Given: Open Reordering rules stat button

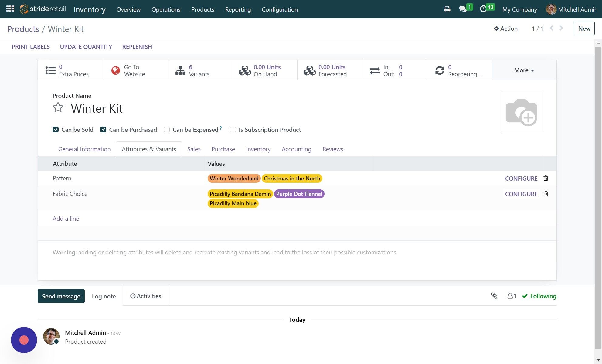Looking at the screenshot, I should point(459,70).
